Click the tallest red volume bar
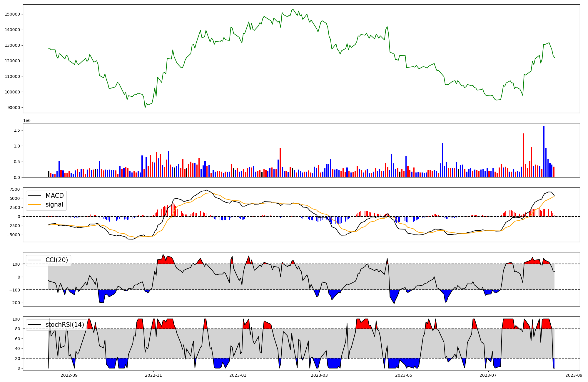 tap(524, 156)
